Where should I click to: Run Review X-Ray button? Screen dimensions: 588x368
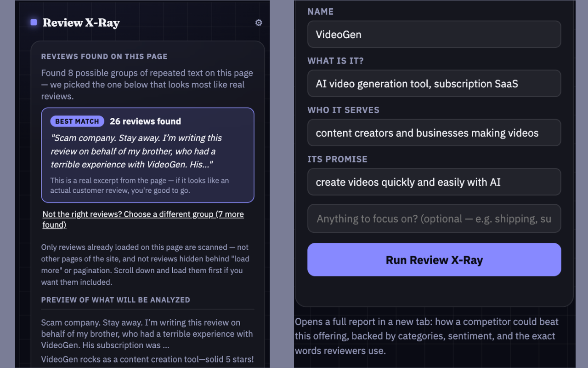click(x=434, y=260)
